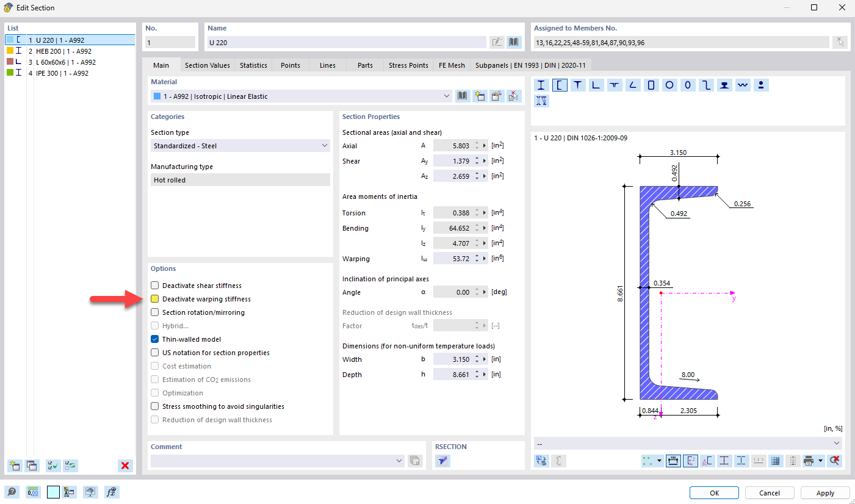This screenshot has width=855, height=504.
Task: Disable US notation for section properties
Action: [x=154, y=352]
